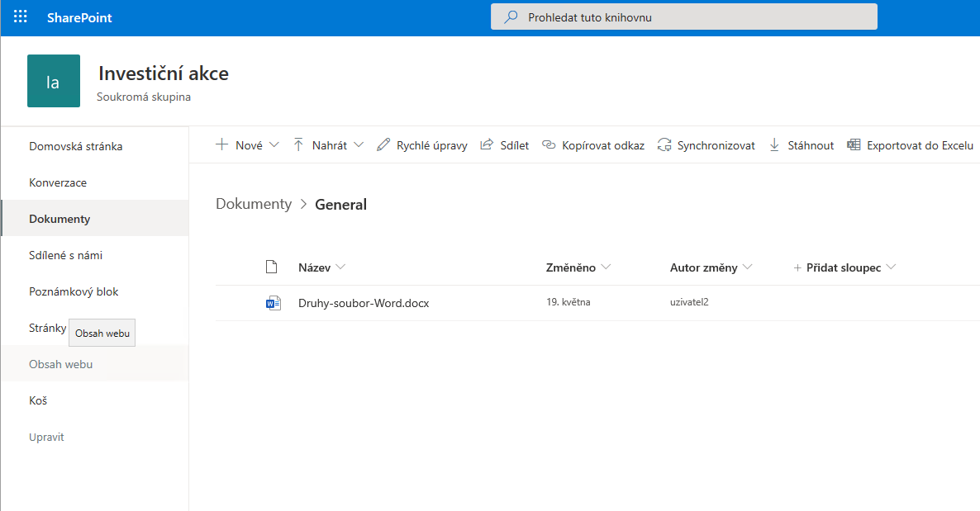
Task: Click the search magnifier icon
Action: point(511,17)
